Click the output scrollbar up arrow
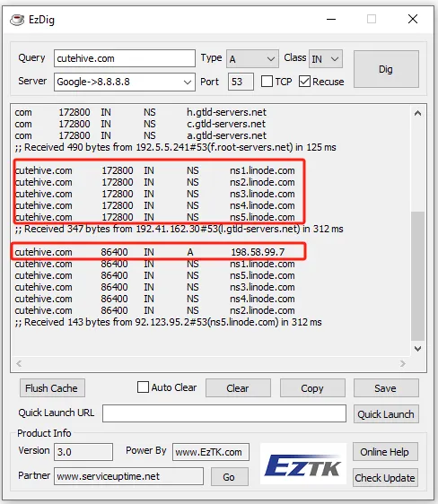438x504 pixels. tap(417, 113)
